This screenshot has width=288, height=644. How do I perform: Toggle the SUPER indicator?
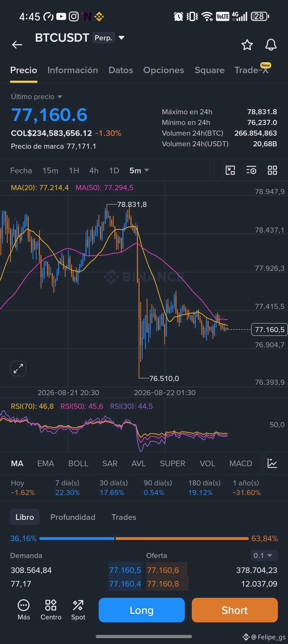pyautogui.click(x=173, y=463)
